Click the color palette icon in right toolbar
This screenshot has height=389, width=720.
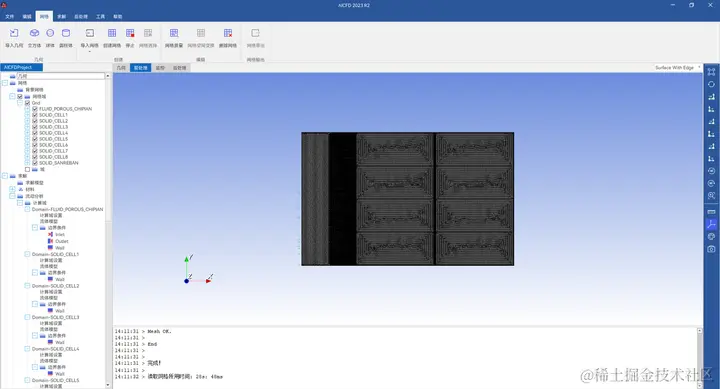coord(711,237)
